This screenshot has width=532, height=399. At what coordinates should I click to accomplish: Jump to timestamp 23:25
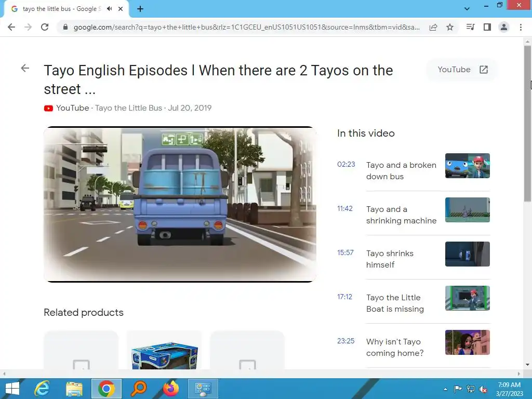coord(345,341)
